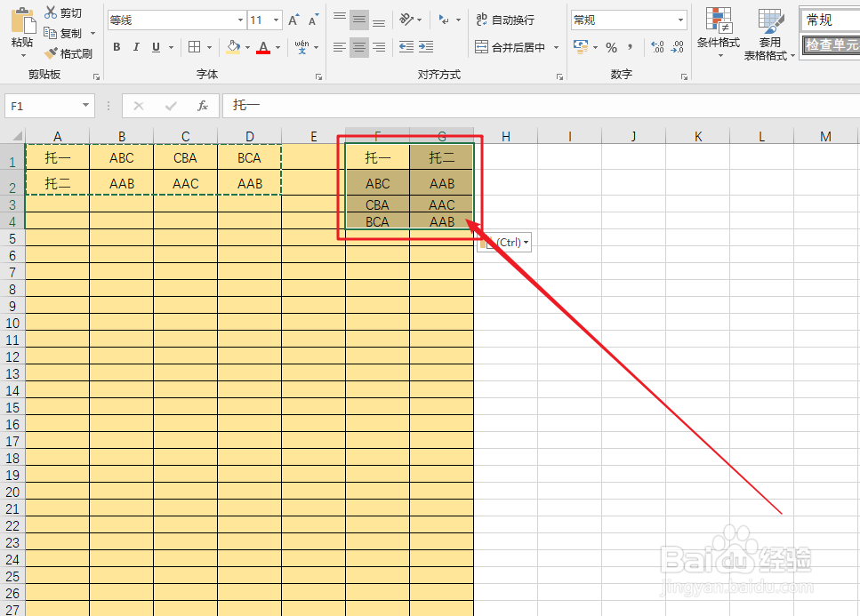
Task: Open the font group dialog launcher
Action: point(318,76)
